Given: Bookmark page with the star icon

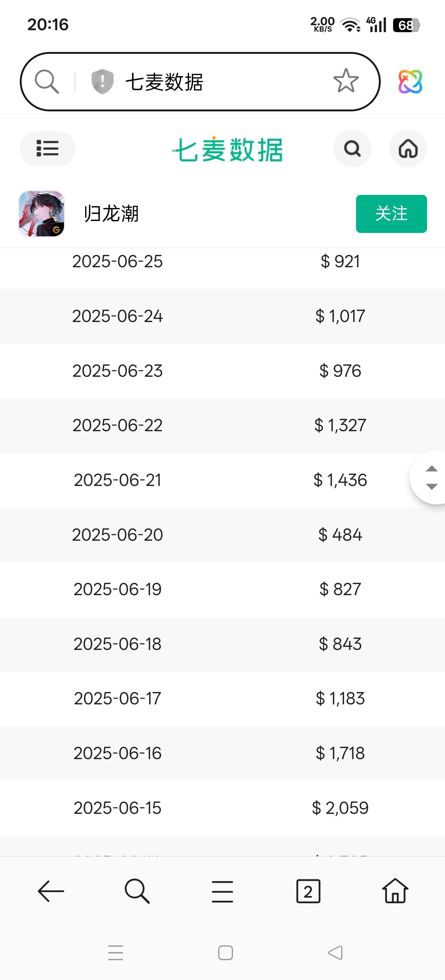Looking at the screenshot, I should [346, 81].
